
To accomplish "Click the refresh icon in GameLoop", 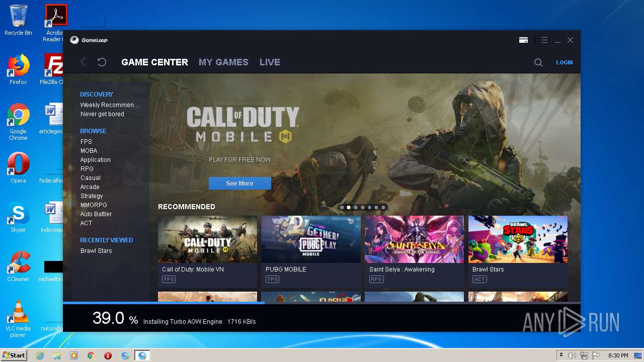I will click(x=102, y=62).
